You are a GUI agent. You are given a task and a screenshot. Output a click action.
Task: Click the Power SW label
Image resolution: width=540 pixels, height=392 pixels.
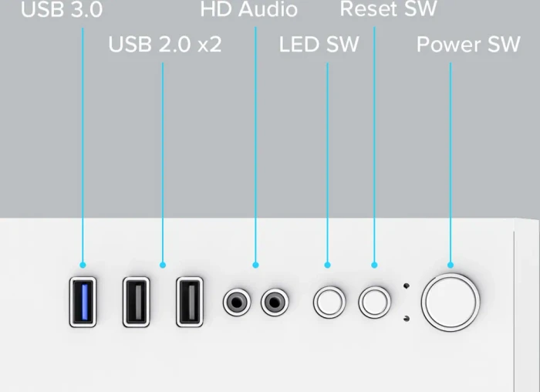click(468, 44)
